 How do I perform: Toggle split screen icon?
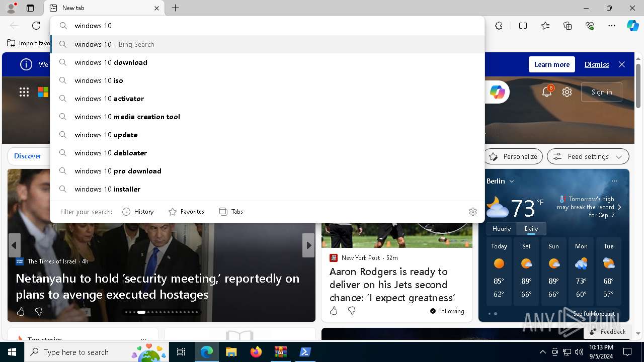pos(523,26)
